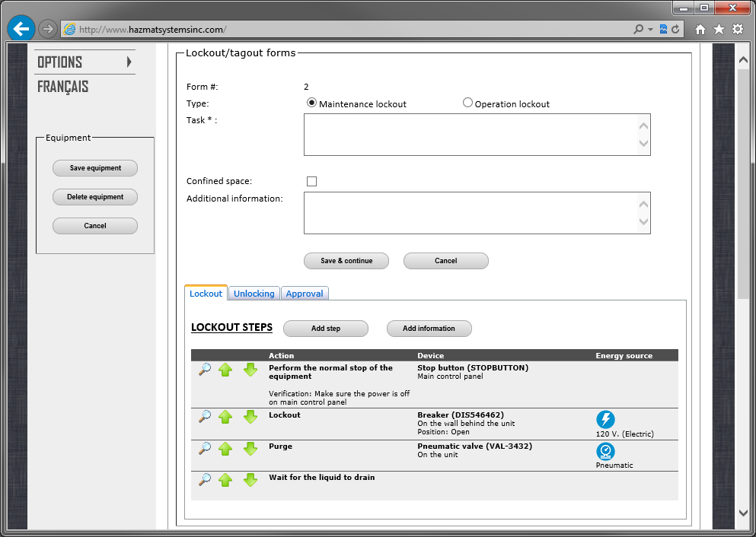This screenshot has width=756, height=537.
Task: Open Favorites with the star icon
Action: pyautogui.click(x=719, y=30)
